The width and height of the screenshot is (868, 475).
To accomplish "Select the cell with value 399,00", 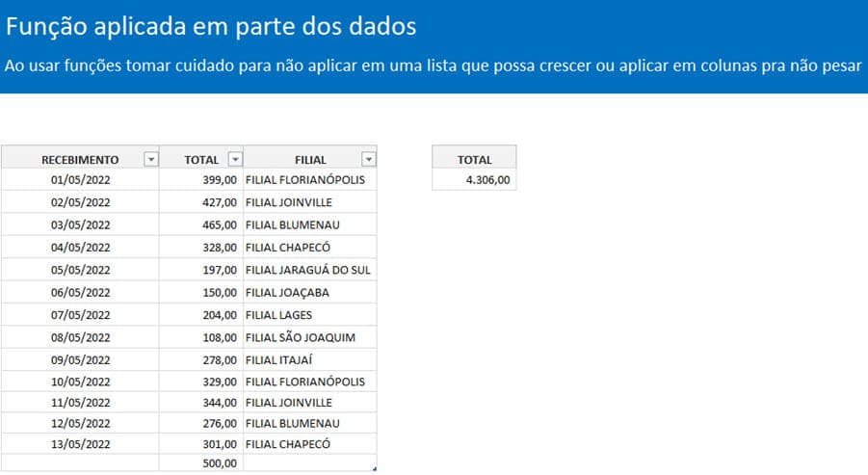I will tap(201, 180).
